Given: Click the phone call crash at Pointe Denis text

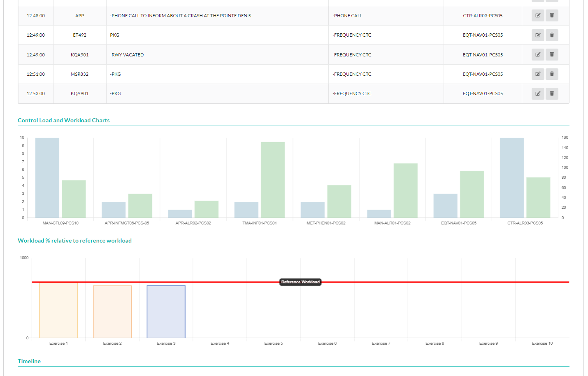Looking at the screenshot, I should [181, 16].
